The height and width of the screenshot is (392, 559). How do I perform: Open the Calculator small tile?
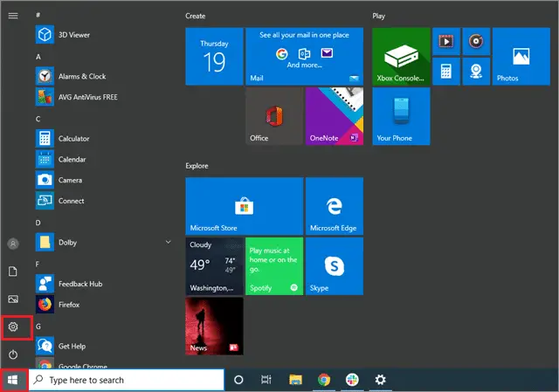click(x=446, y=72)
